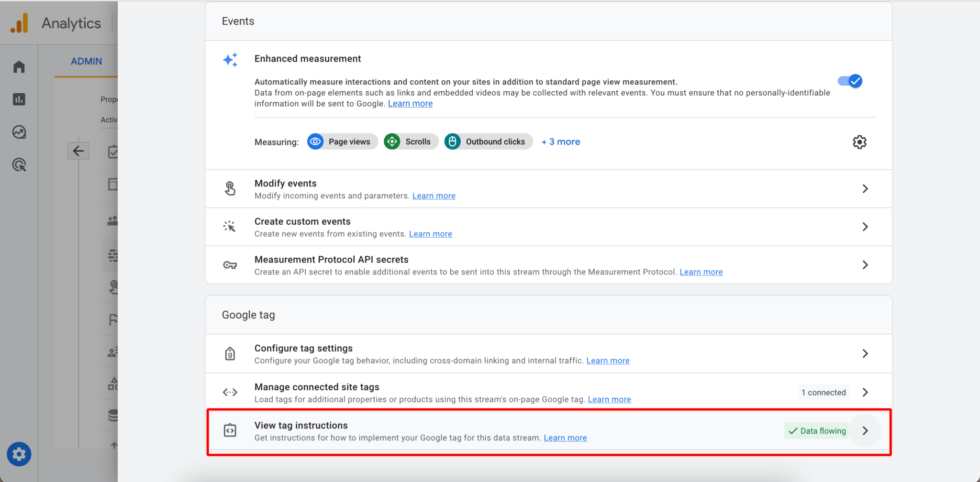Open Learn more link under Enhanced measurement
This screenshot has width=980, height=482.
(x=410, y=103)
